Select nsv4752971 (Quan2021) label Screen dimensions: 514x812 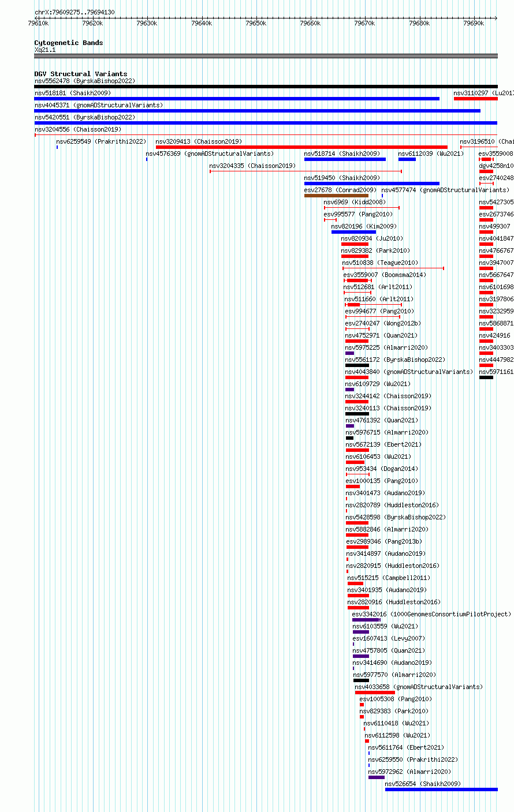click(382, 335)
